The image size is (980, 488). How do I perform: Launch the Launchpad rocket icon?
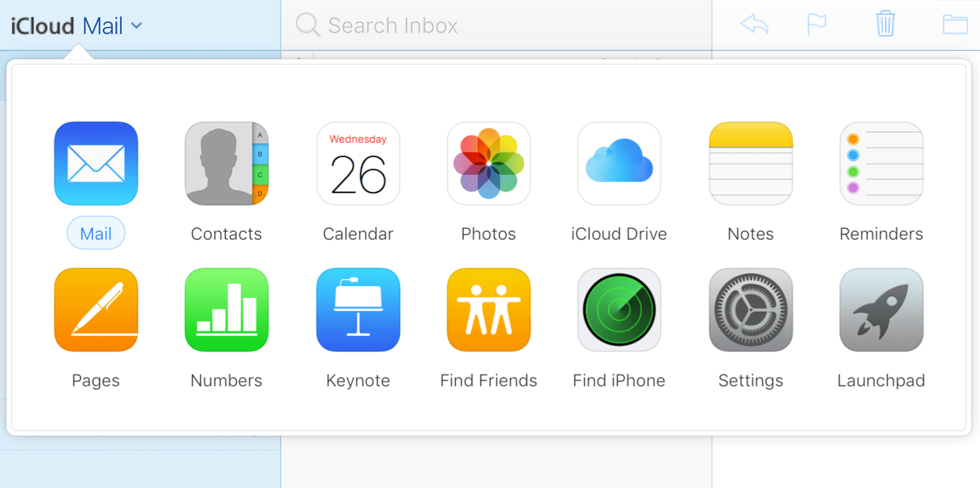881,309
